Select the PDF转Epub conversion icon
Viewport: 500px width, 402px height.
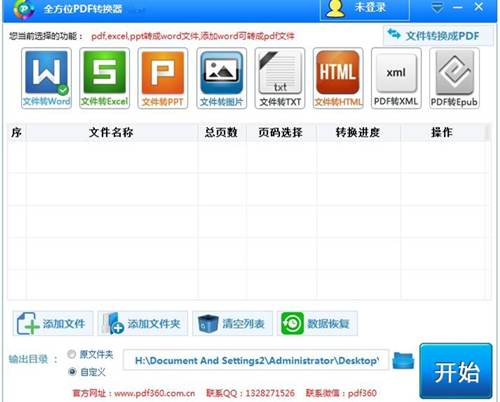(x=454, y=78)
